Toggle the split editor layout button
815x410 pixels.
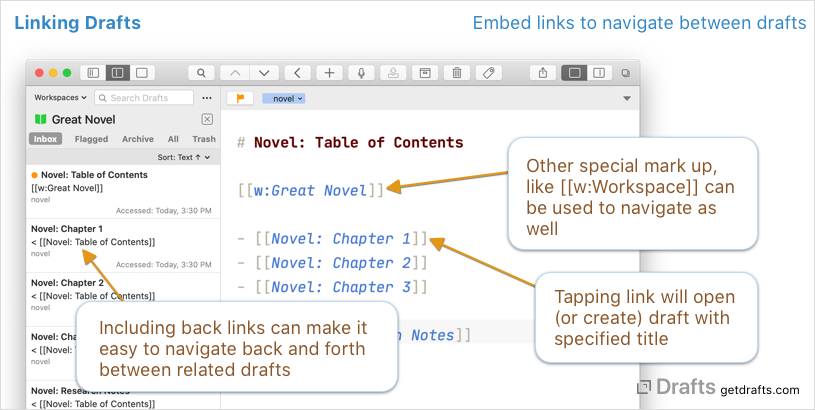598,73
